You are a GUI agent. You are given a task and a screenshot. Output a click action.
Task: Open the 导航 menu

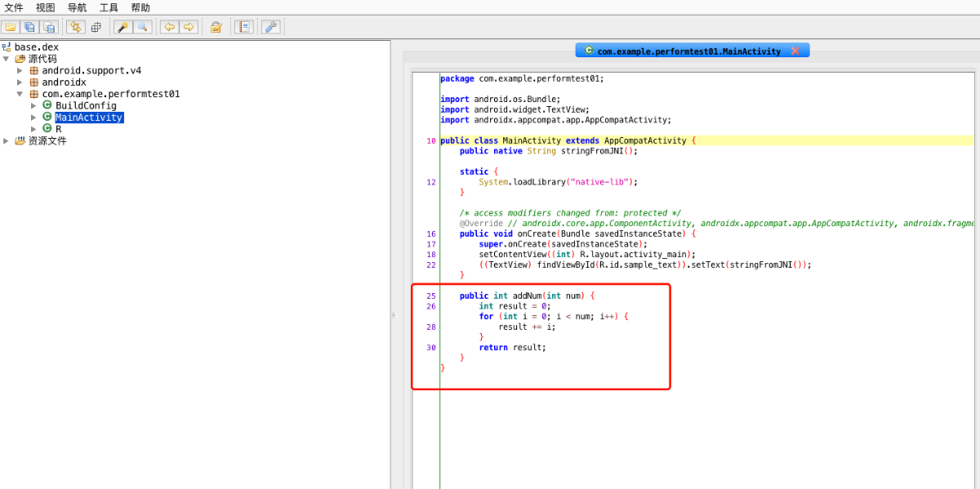(x=77, y=7)
